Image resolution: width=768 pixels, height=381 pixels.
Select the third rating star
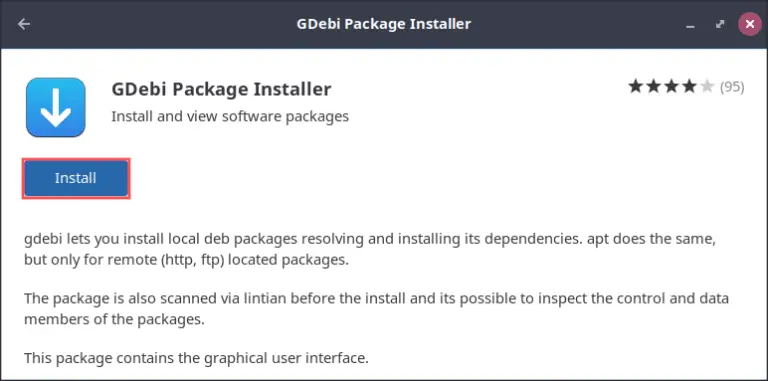coord(672,87)
